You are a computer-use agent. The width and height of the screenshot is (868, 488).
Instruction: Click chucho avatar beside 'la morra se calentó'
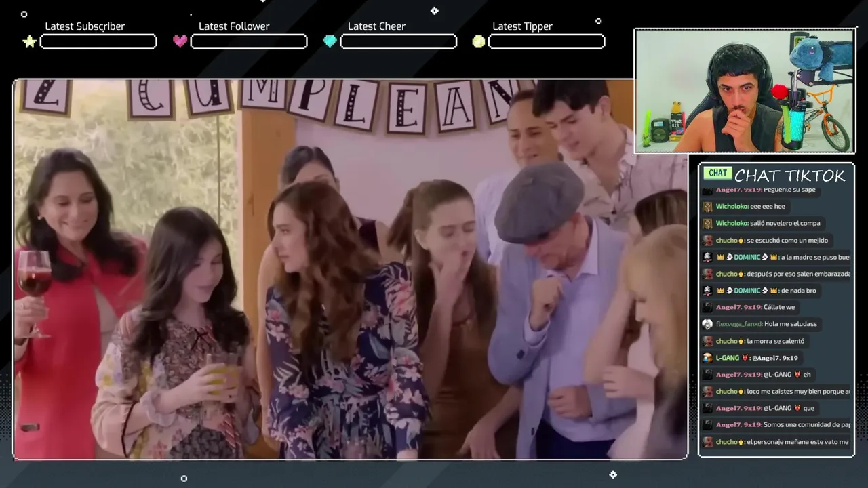click(x=707, y=341)
